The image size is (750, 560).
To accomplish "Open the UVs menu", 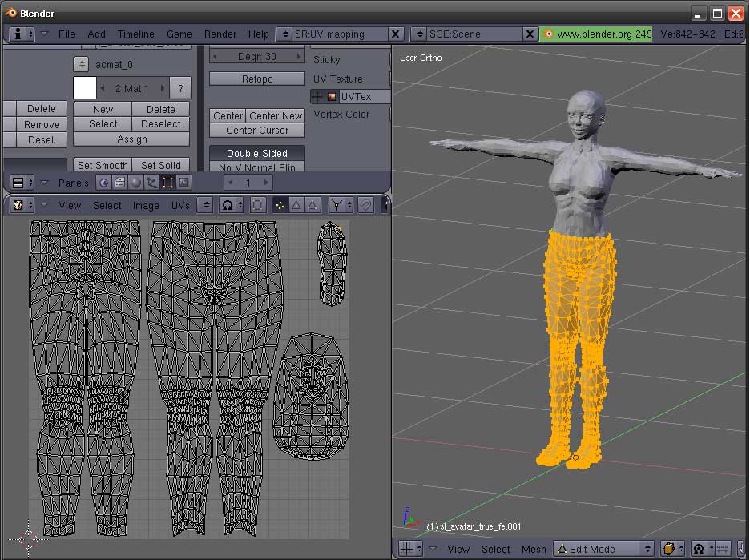I will (180, 205).
